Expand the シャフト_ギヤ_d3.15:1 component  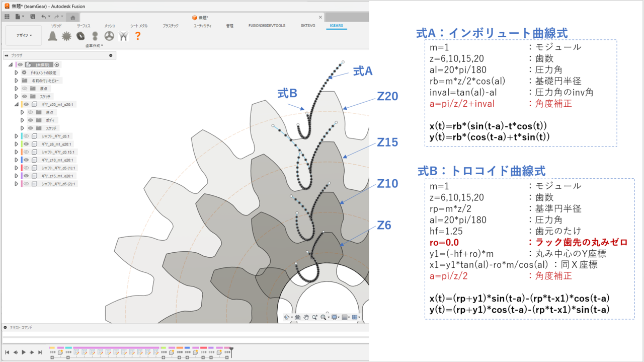(16, 152)
